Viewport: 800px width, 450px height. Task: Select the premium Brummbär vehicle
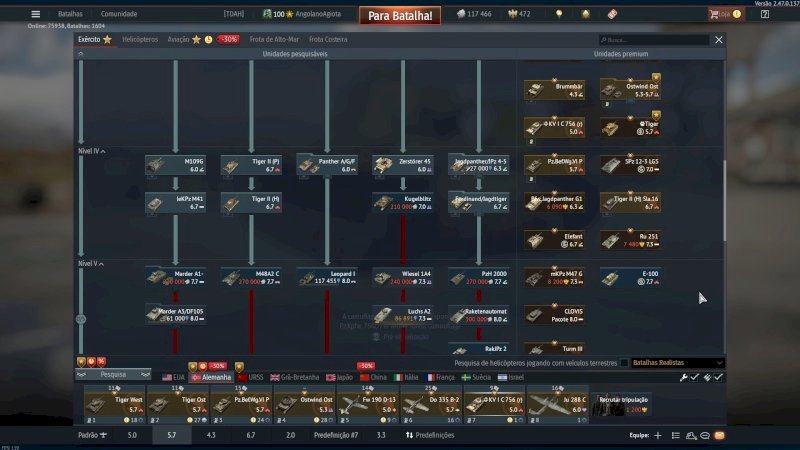[x=555, y=90]
